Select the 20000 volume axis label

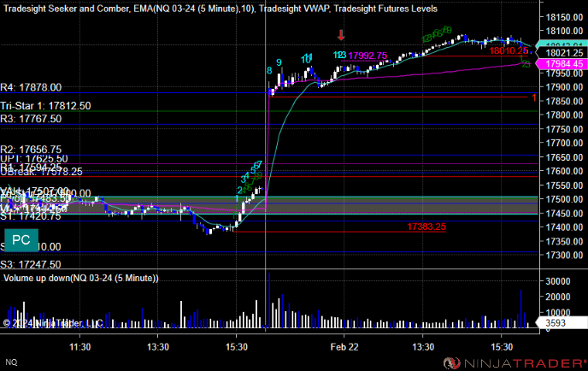(557, 297)
